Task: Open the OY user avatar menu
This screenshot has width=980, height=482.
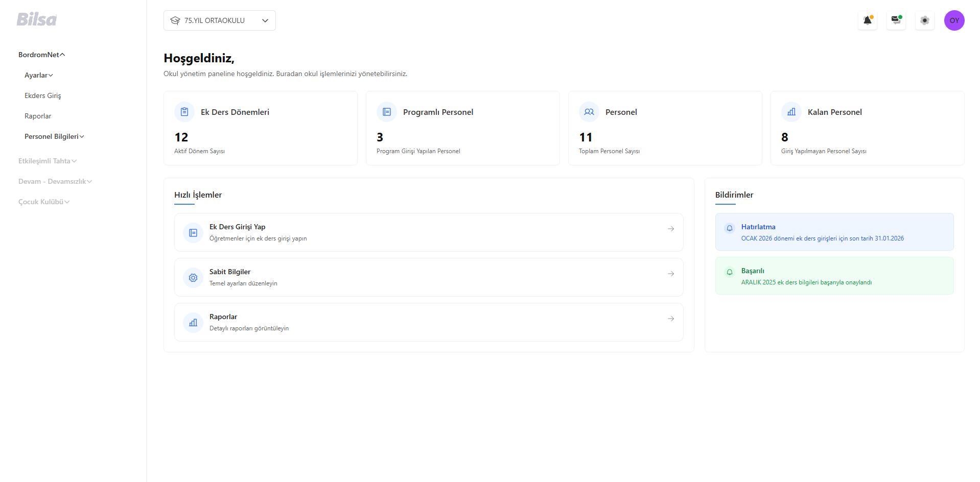Action: (953, 20)
